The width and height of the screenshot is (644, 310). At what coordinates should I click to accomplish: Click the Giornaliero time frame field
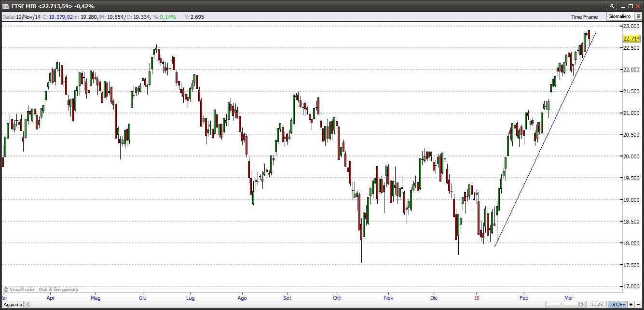pyautogui.click(x=620, y=16)
